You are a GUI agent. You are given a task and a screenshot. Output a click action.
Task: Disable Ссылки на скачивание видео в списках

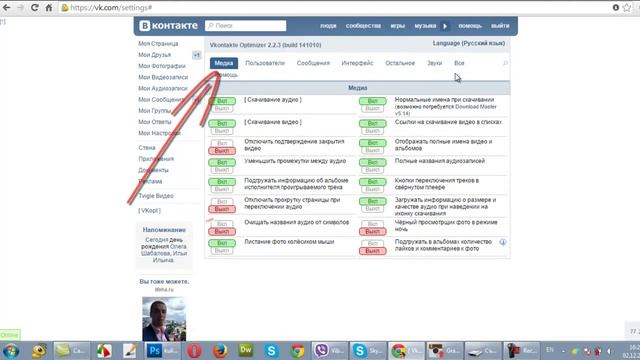372,131
